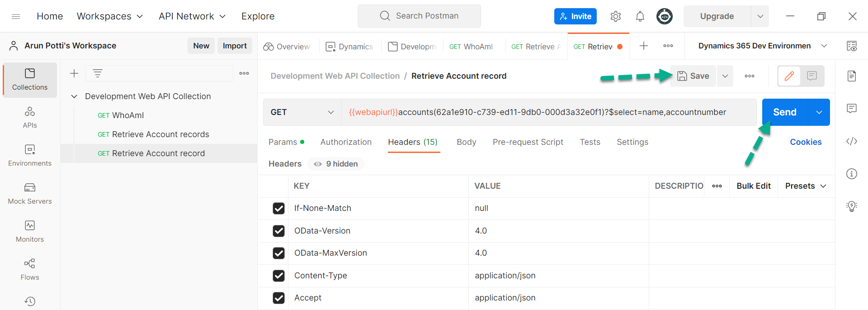868x310 pixels.
Task: Uncheck the Content-Type header
Action: (278, 276)
